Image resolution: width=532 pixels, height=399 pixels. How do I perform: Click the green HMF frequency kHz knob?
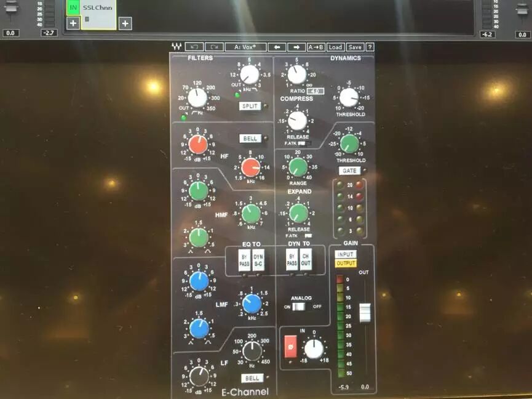tap(251, 214)
